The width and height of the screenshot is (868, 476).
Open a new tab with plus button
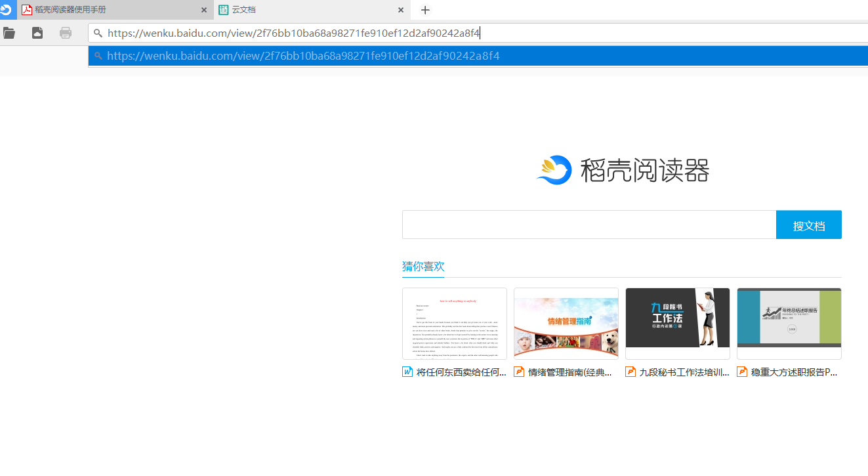click(x=425, y=10)
